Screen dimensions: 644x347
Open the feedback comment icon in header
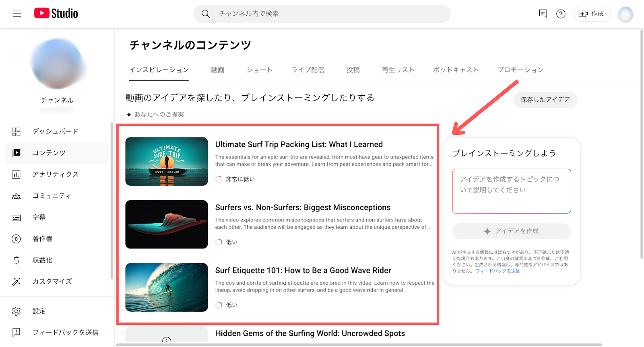pyautogui.click(x=543, y=14)
